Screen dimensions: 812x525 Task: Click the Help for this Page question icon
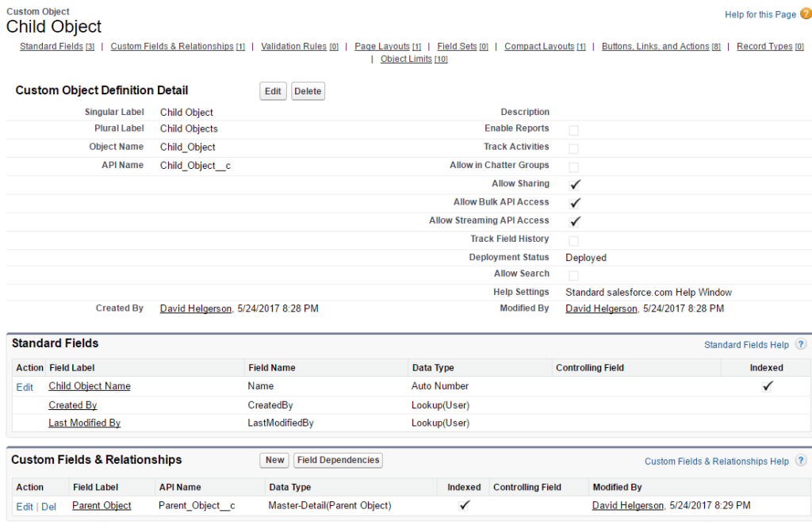tap(806, 14)
